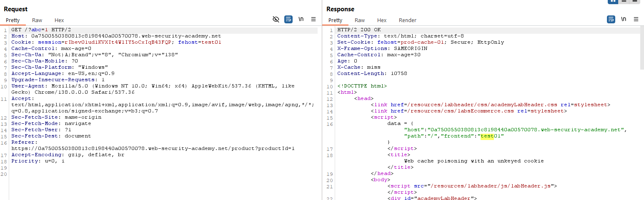The image size is (644, 200).
Task: Switch Response view to Raw tab
Action: [360, 20]
